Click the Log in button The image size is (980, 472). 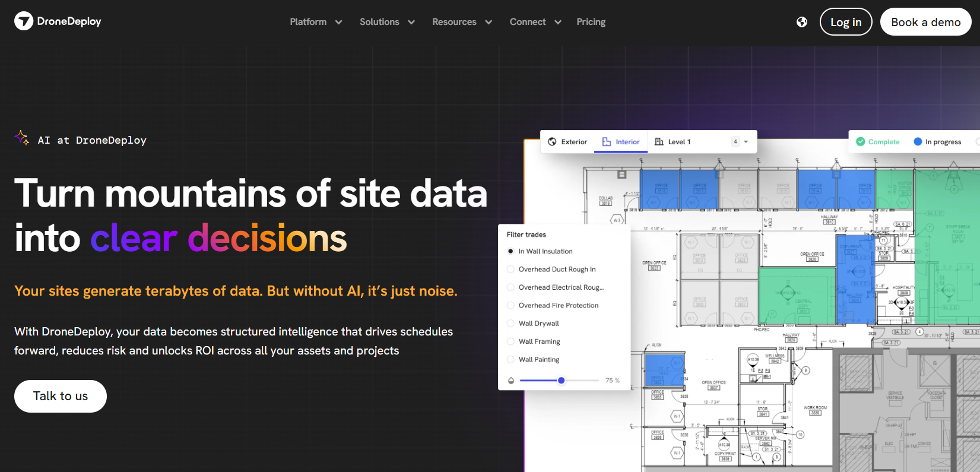(x=845, y=22)
